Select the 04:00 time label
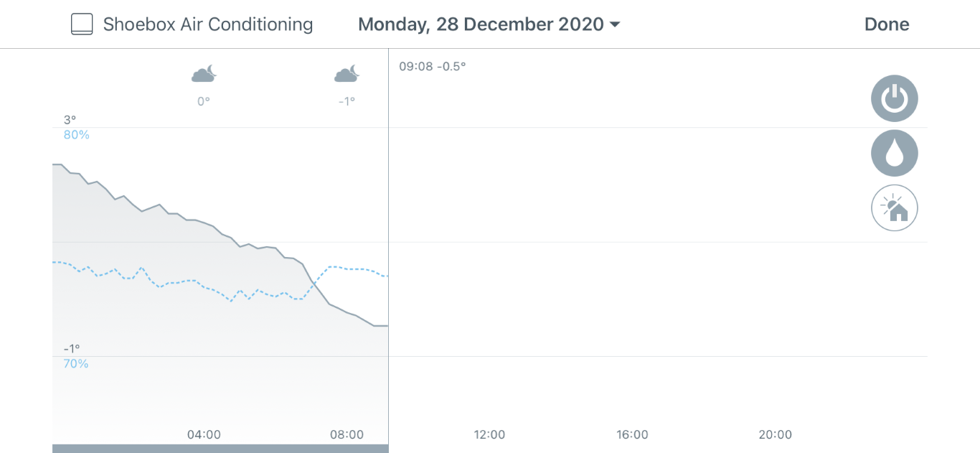The image size is (980, 453). [x=204, y=434]
